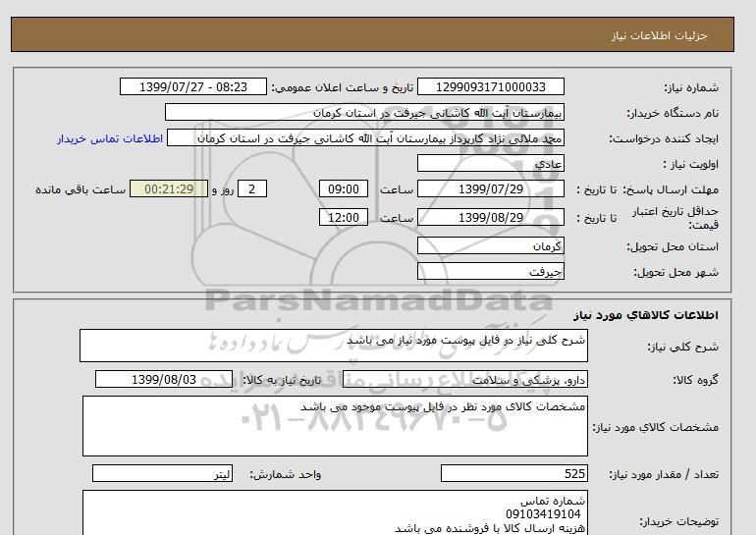Click the page header جزئیات اطلاعات نیاز
The width and height of the screenshot is (756, 535).
click(659, 35)
